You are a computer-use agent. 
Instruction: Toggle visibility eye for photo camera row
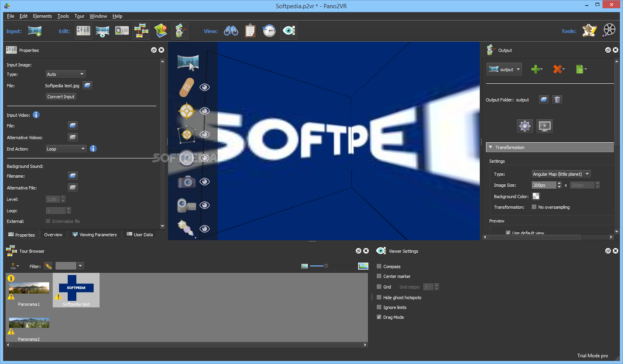pos(204,182)
